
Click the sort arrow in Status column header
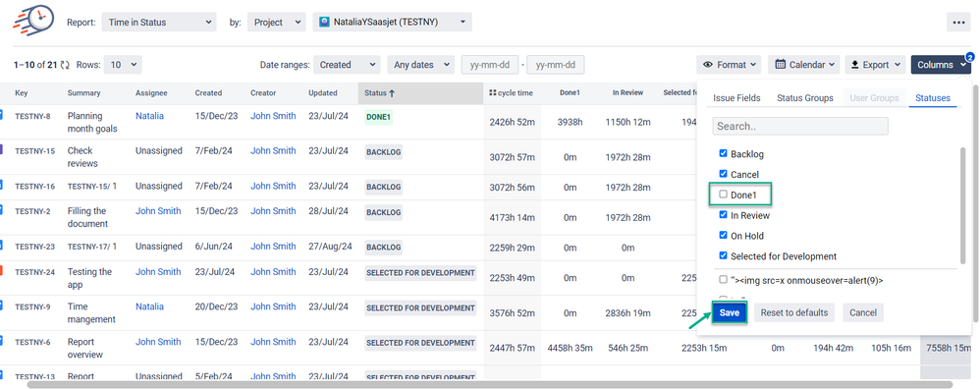(392, 93)
